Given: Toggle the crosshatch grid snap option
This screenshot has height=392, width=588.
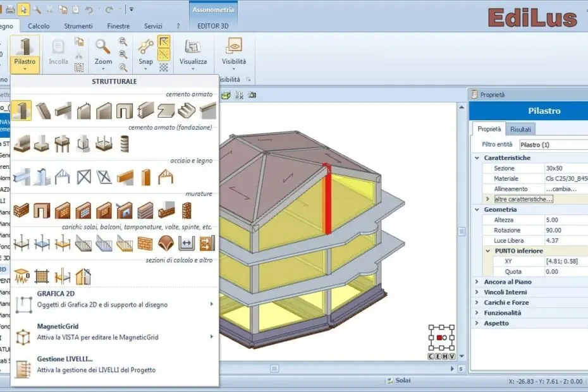Looking at the screenshot, I should (x=164, y=68).
